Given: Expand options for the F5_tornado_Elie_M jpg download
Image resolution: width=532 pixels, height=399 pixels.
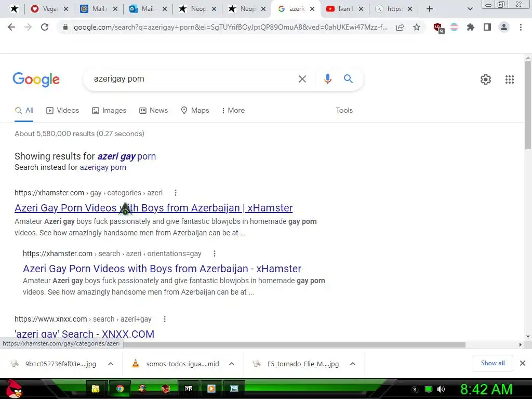Looking at the screenshot, I should pyautogui.click(x=353, y=364).
